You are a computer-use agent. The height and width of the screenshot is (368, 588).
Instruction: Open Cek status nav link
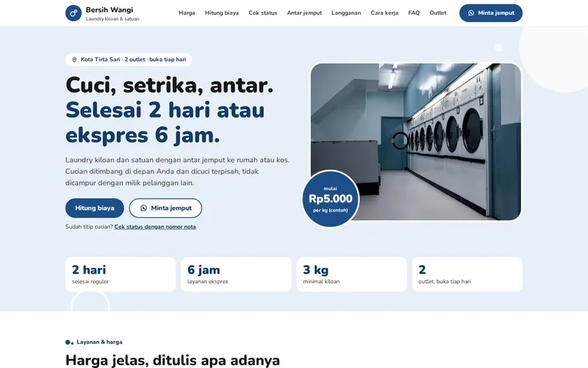(x=263, y=13)
